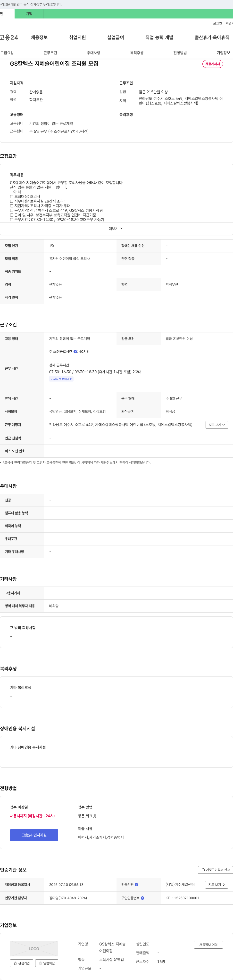233x980 pixels.
Task: Open the 취업지원 menu
Action: pyautogui.click(x=77, y=37)
